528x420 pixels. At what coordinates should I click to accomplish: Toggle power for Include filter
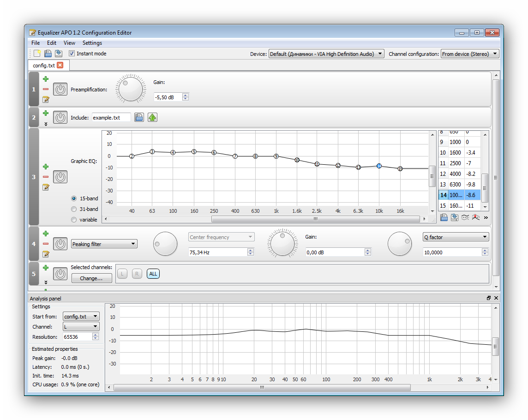click(x=60, y=117)
